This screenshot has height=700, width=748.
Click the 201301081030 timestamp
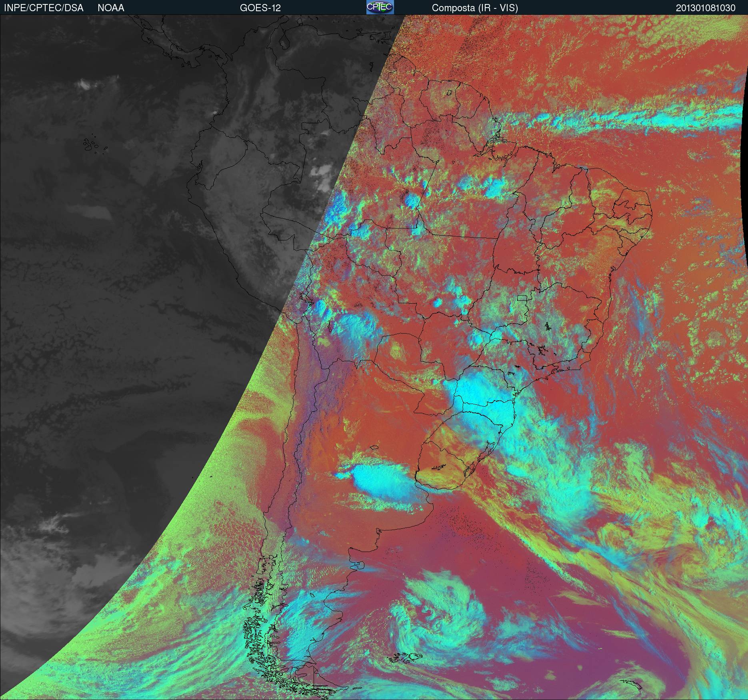(x=706, y=8)
